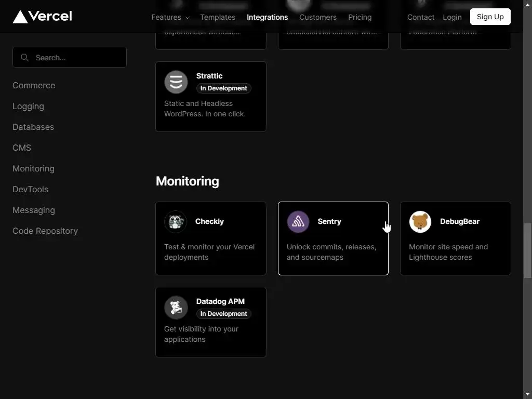
Task: Open the DebugBear card title
Action: pyautogui.click(x=460, y=221)
